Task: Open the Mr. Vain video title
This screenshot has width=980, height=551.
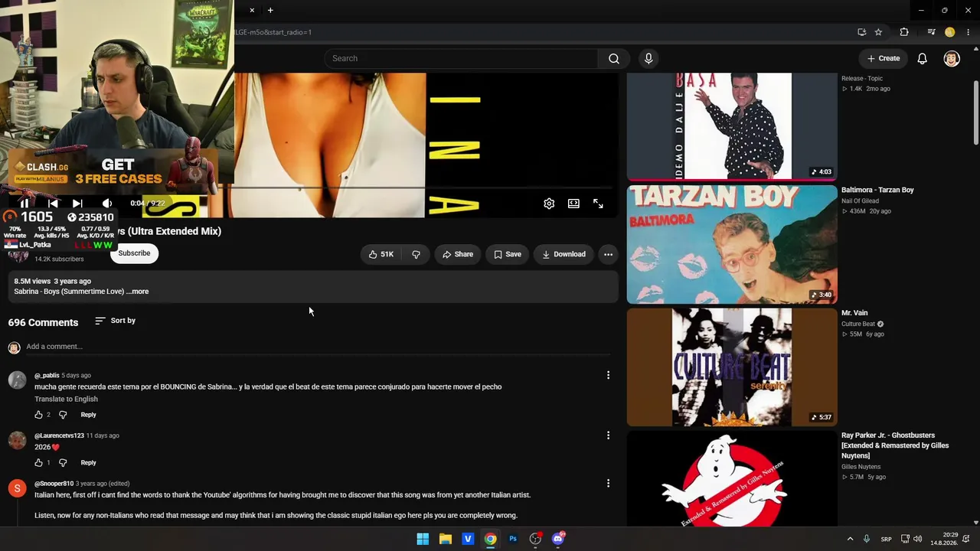Action: [x=854, y=313]
